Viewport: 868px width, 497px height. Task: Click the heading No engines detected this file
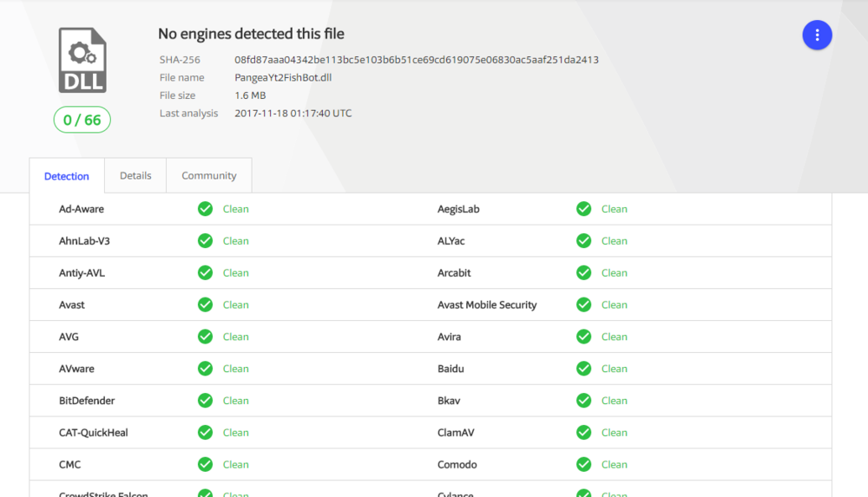click(251, 34)
